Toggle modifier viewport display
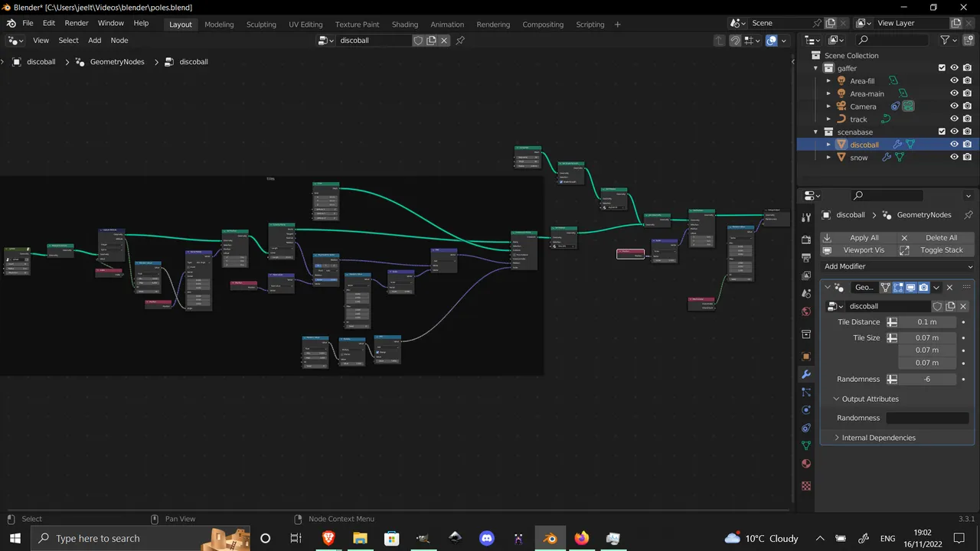 [911, 288]
